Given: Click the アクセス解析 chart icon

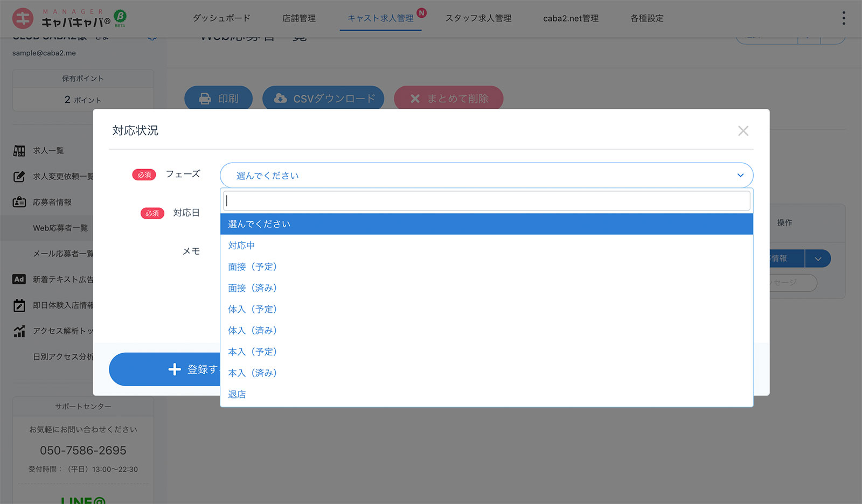Looking at the screenshot, I should (x=19, y=331).
